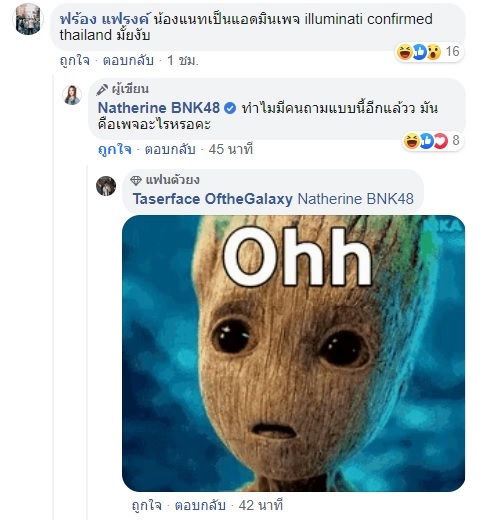
Task: Reply to the first comment with ตอบกลับ
Action: tap(128, 60)
